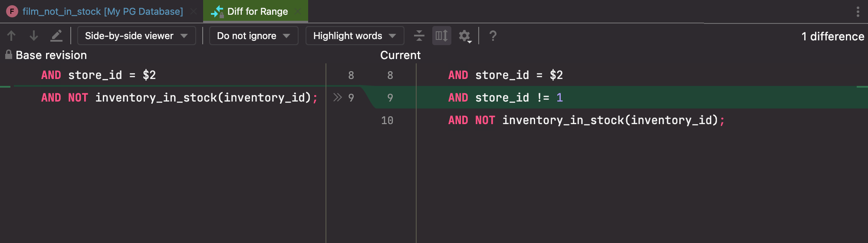
Task: Jump to previous difference with up arrow
Action: click(12, 36)
